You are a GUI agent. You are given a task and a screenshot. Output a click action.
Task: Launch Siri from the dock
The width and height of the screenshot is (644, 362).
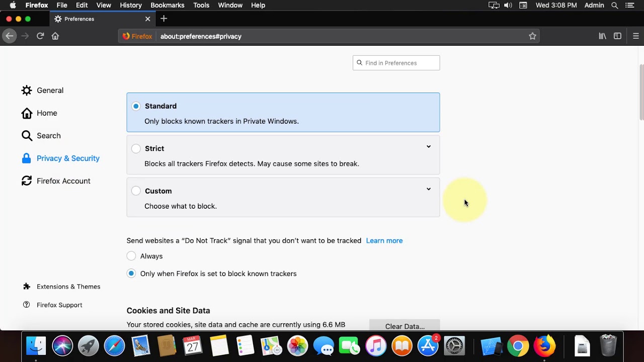pyautogui.click(x=62, y=346)
